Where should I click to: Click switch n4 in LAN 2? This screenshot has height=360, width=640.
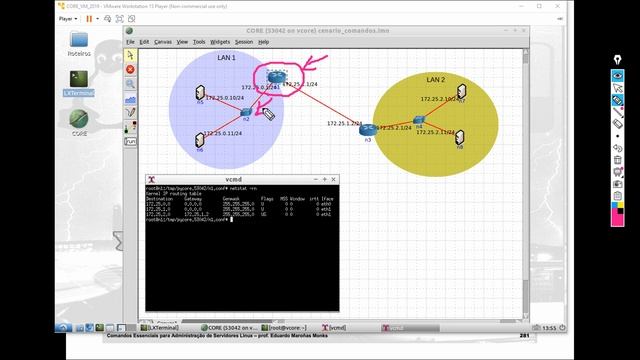coord(419,120)
